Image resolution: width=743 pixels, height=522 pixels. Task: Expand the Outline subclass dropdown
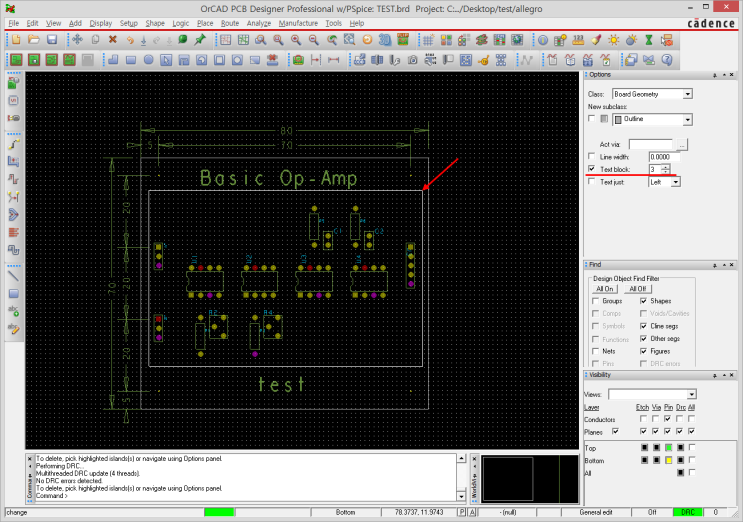coord(687,119)
